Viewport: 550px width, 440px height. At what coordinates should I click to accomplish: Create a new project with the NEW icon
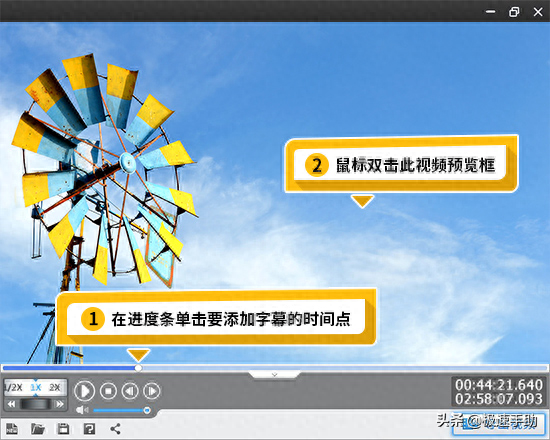12,428
